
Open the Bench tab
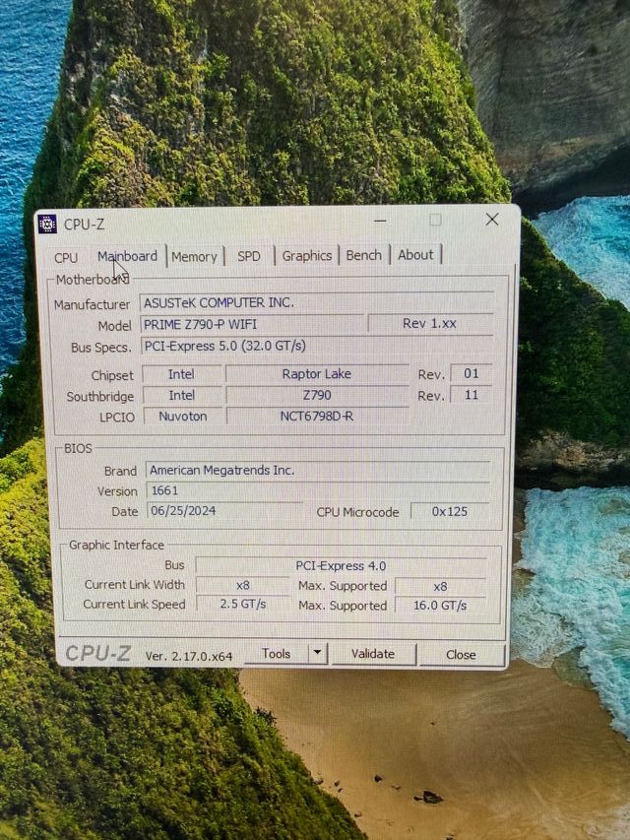tap(363, 255)
